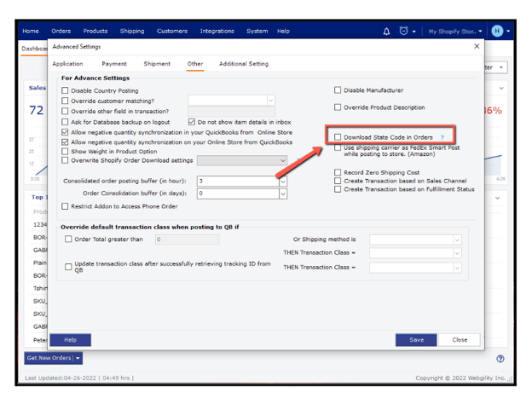This screenshot has height=398, width=532.
Task: Close the Advanced Settings dialog with X
Action: coord(477,47)
